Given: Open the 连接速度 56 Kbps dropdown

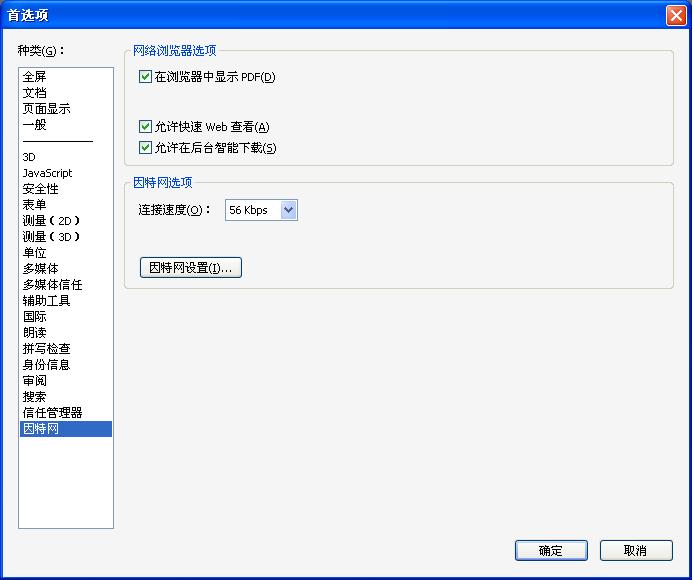Looking at the screenshot, I should [x=261, y=210].
